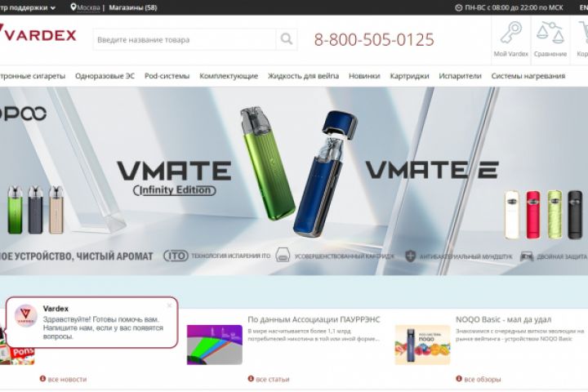Click the Vardex logo
Viewport: 588px width, 392px height.
38,34
